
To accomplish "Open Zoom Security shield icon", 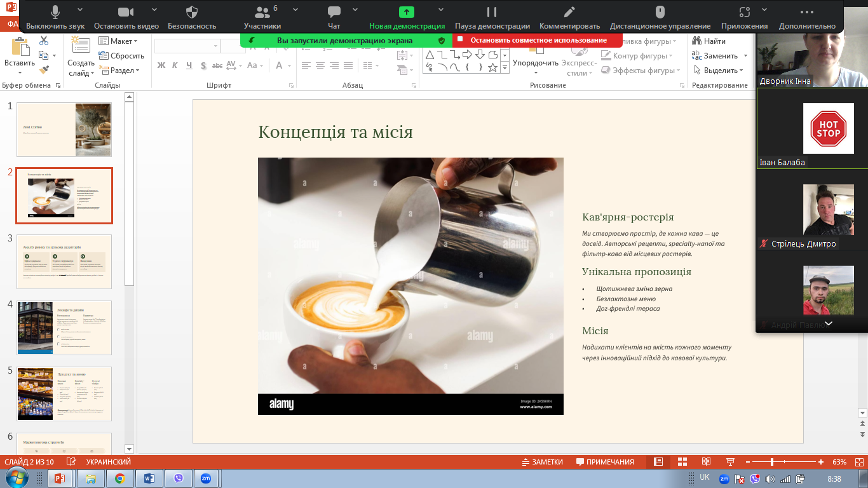I will tap(192, 13).
